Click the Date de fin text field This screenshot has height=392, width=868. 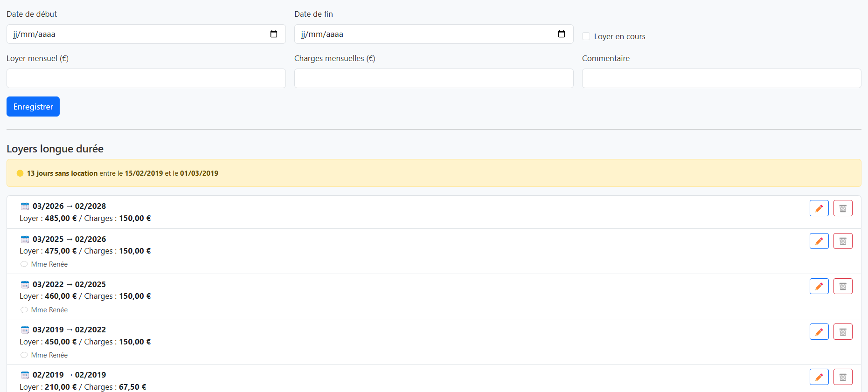coord(420,34)
